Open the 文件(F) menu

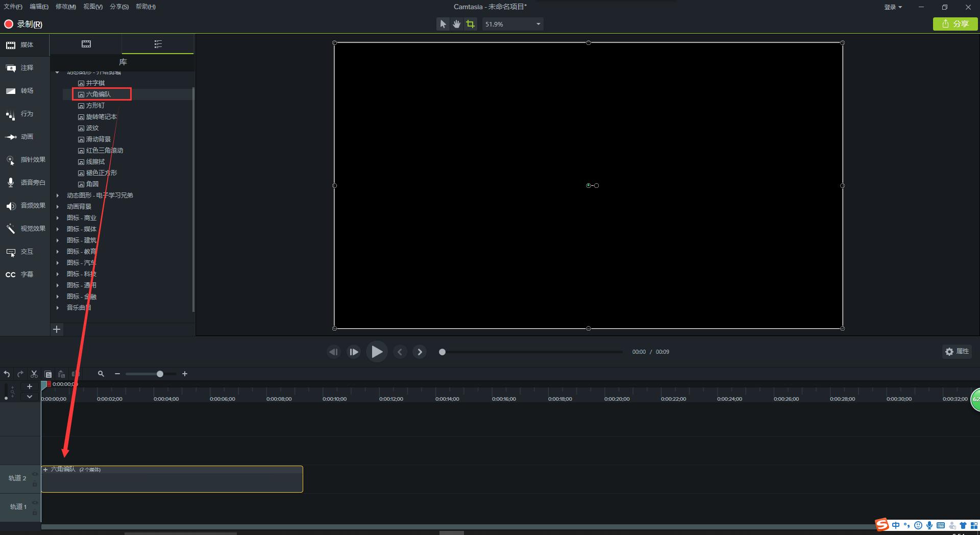(x=13, y=7)
